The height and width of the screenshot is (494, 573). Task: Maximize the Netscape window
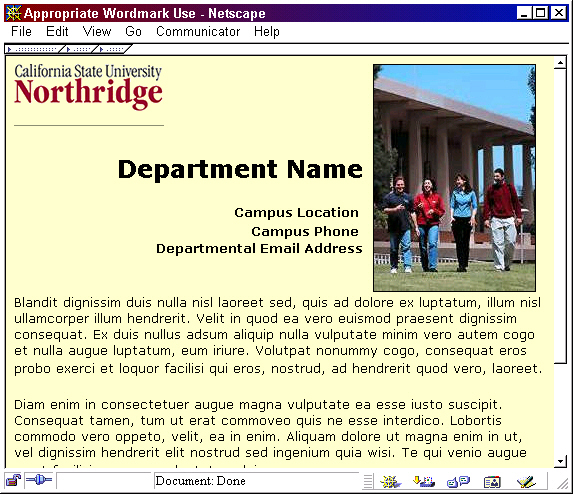pyautogui.click(x=540, y=13)
